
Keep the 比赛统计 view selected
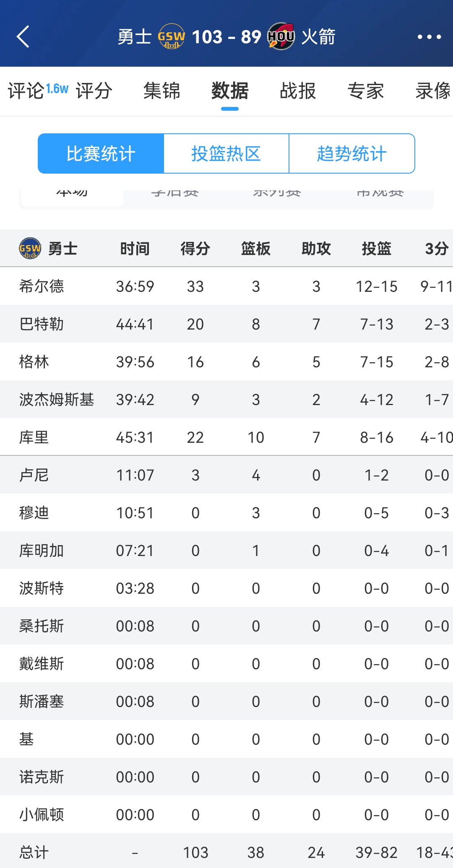click(x=101, y=153)
